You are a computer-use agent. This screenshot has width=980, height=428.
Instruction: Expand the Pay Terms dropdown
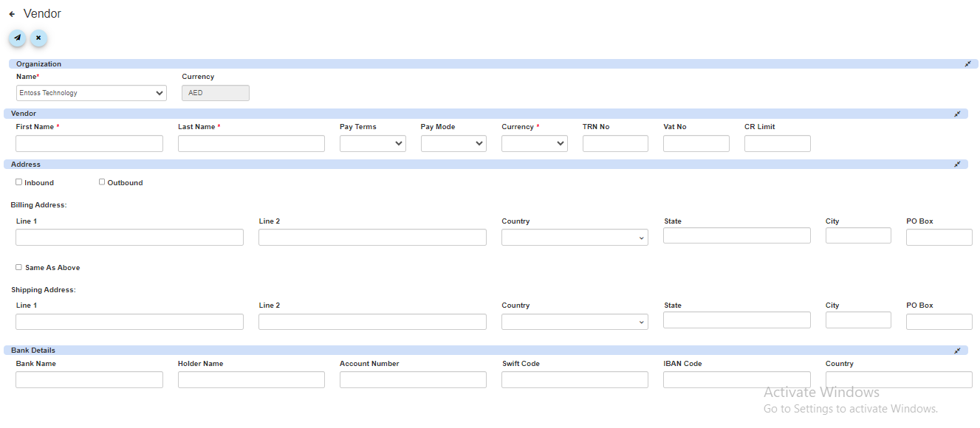pyautogui.click(x=372, y=144)
